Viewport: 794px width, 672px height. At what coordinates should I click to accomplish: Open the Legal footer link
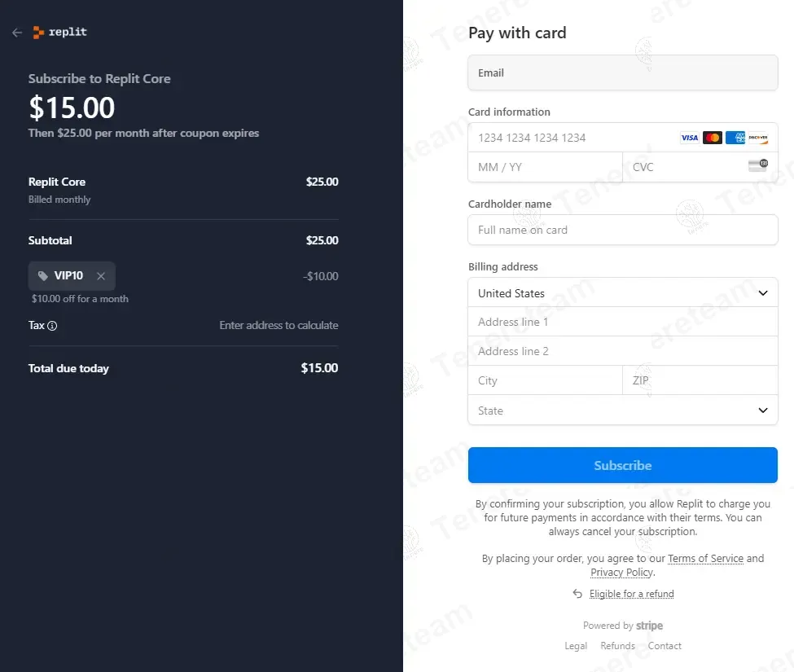point(576,646)
